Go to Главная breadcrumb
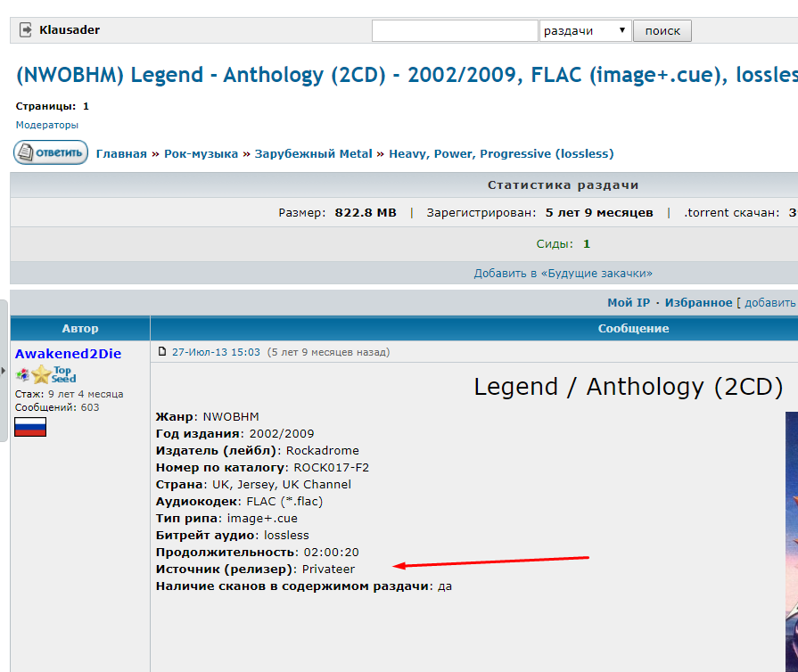798x672 pixels. pos(121,153)
